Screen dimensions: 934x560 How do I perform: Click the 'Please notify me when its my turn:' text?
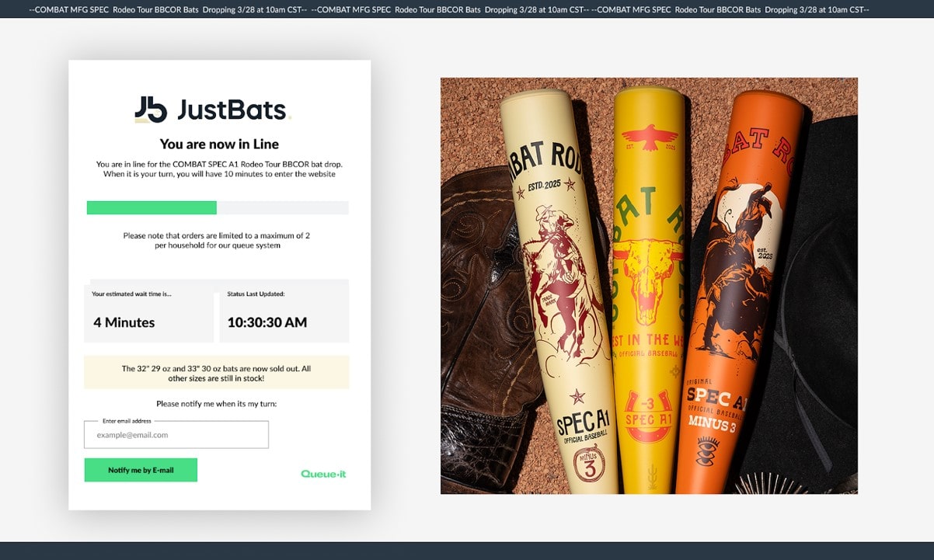pyautogui.click(x=217, y=404)
